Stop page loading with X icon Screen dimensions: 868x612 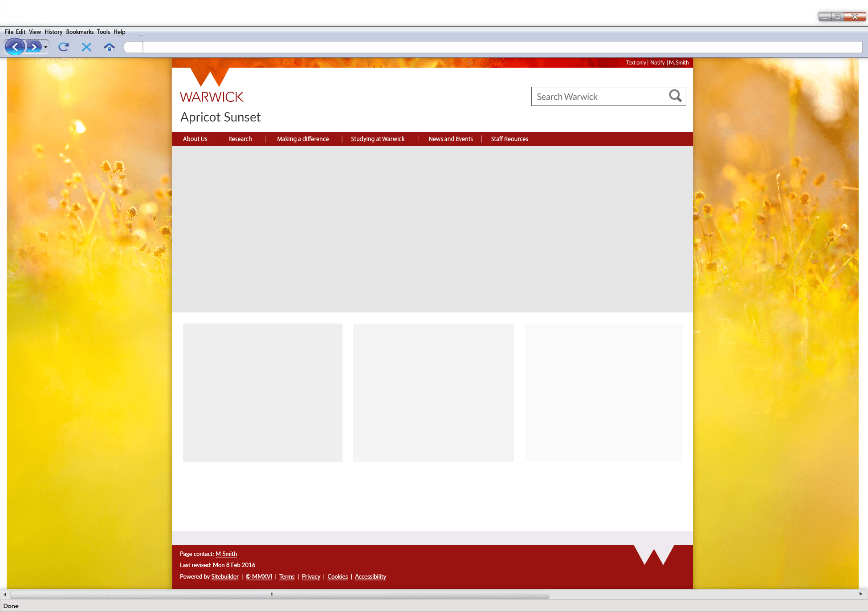click(86, 47)
